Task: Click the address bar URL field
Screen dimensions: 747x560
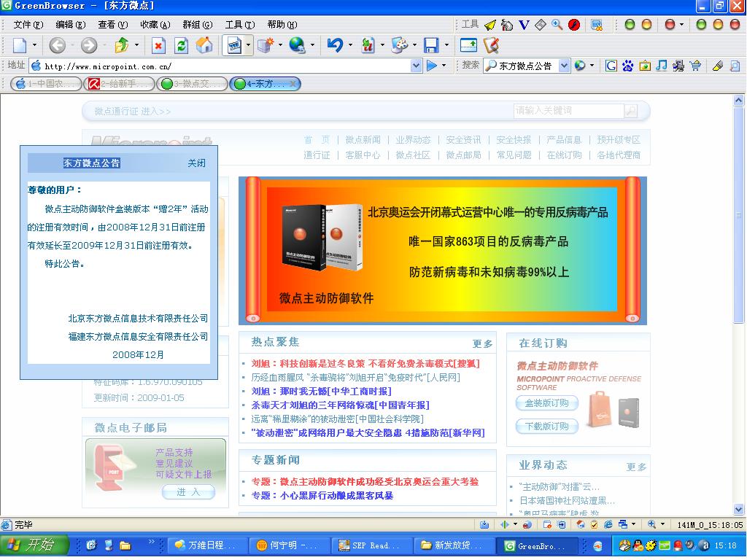Action: coord(226,66)
